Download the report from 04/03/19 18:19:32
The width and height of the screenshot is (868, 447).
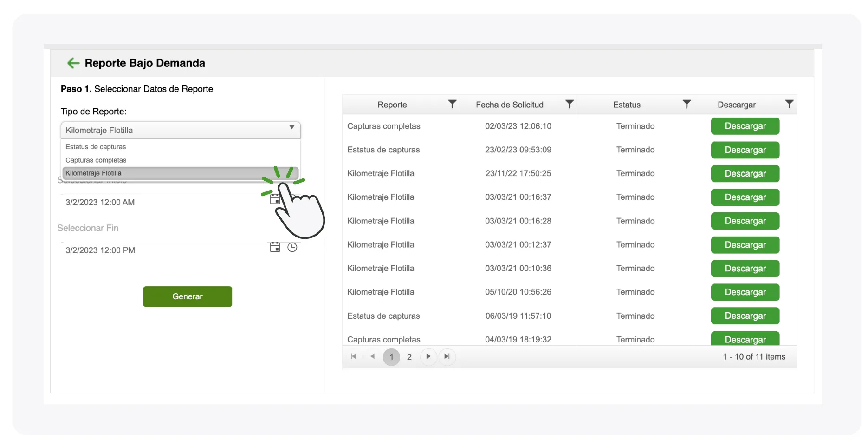(x=745, y=339)
